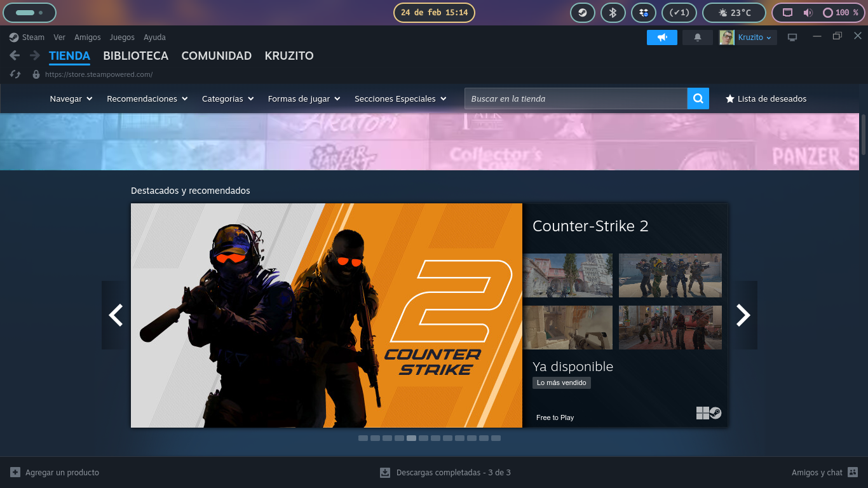Click the store search input field
Viewport: 868px width, 488px height.
click(x=575, y=98)
